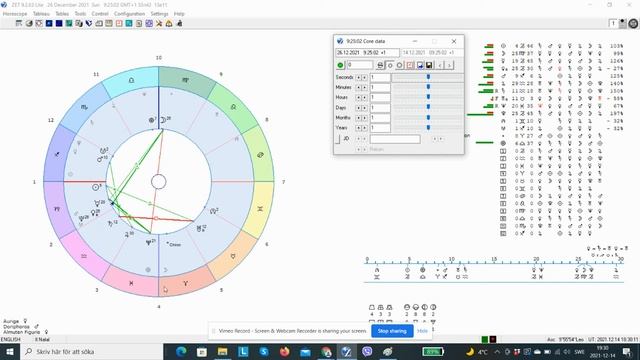The height and width of the screenshot is (360, 640).
Task: Click the printer icon in Core data
Action: tap(380, 65)
